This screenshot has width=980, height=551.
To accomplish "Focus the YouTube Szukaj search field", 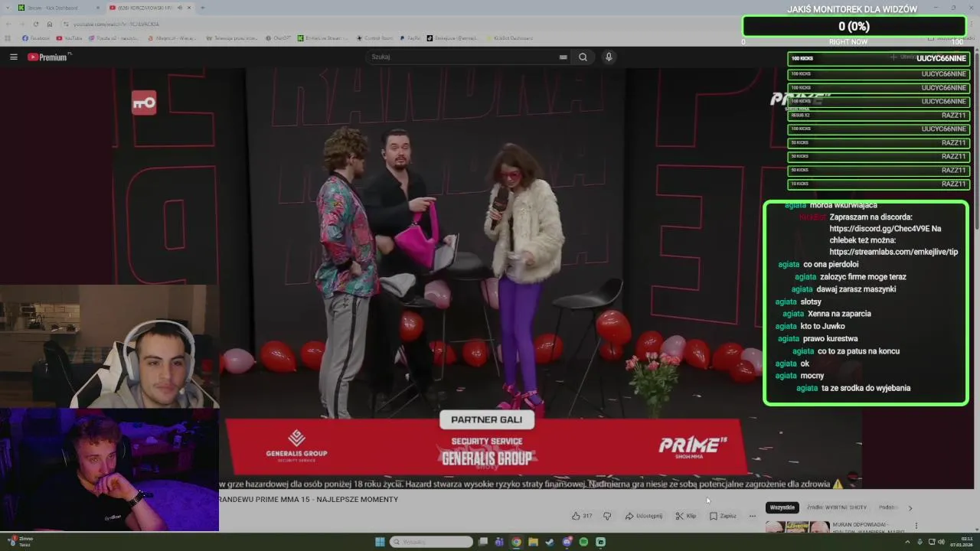I will [x=463, y=57].
